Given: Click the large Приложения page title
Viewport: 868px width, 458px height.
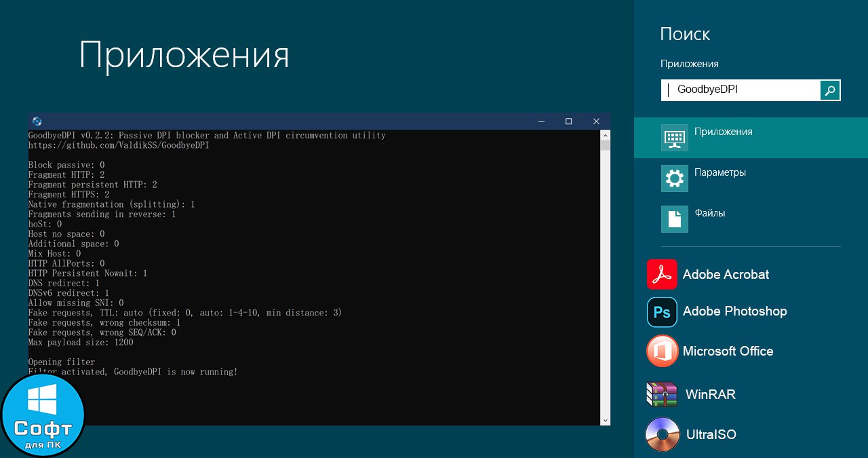Looking at the screenshot, I should tap(184, 57).
